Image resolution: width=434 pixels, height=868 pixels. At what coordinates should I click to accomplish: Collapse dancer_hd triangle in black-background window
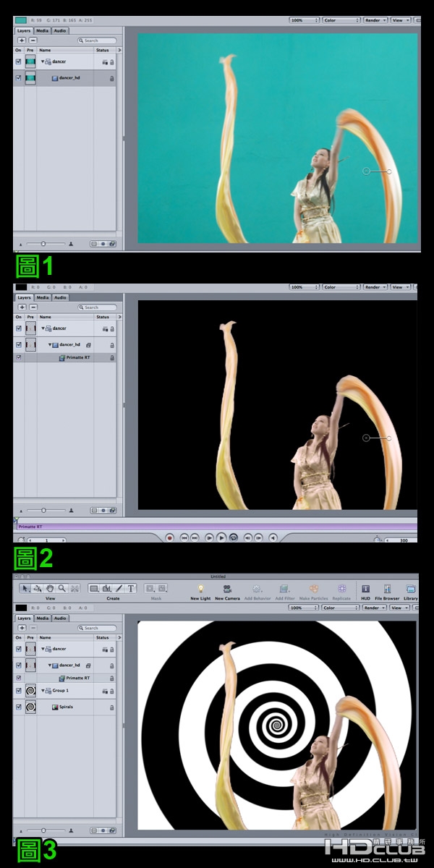51,346
